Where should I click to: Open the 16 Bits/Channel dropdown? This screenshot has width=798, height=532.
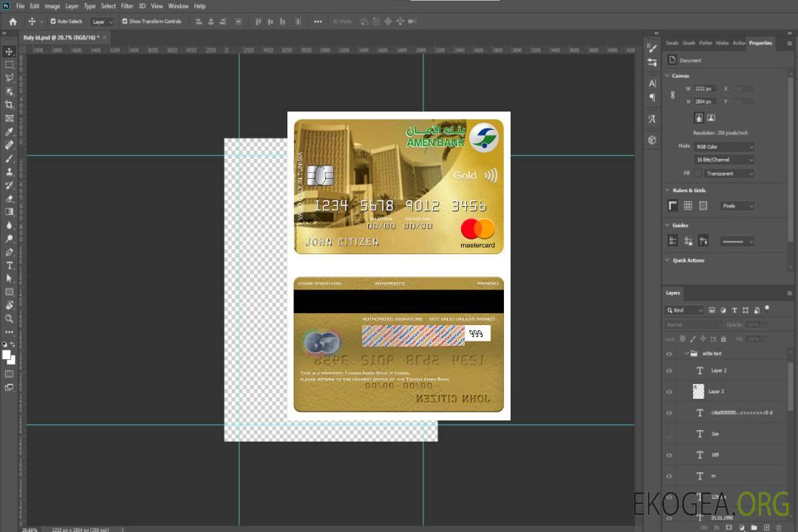[x=724, y=160]
